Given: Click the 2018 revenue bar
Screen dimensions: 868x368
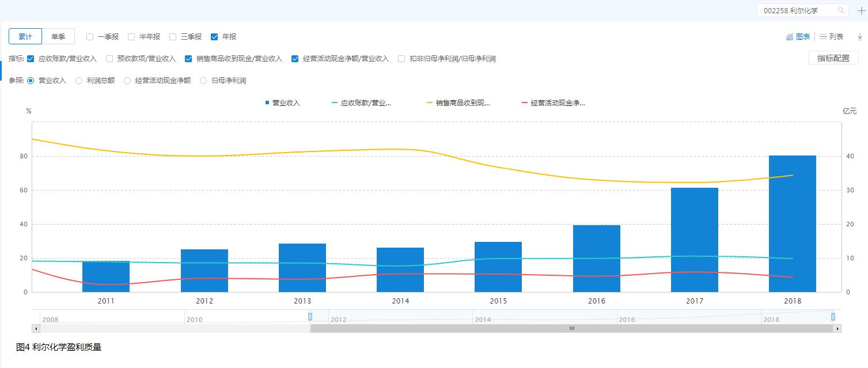Looking at the screenshot, I should [793, 223].
